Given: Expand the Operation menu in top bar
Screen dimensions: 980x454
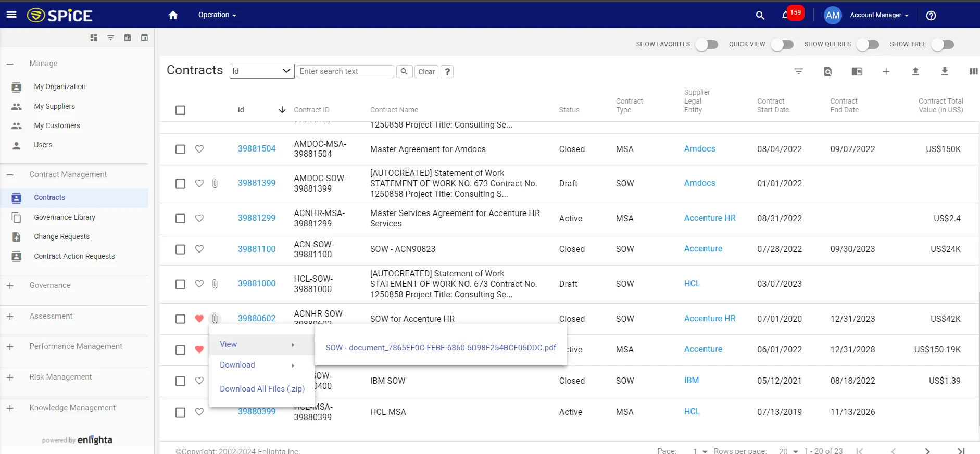Looking at the screenshot, I should (217, 15).
